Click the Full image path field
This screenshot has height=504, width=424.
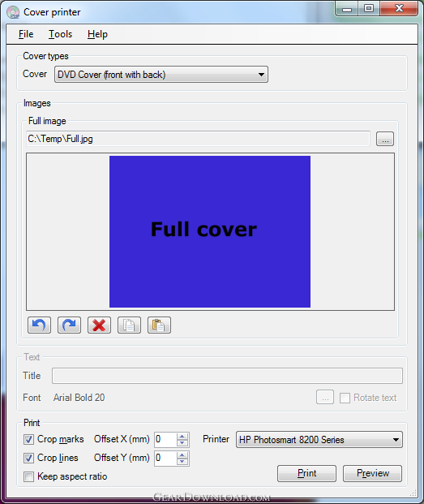tap(198, 139)
